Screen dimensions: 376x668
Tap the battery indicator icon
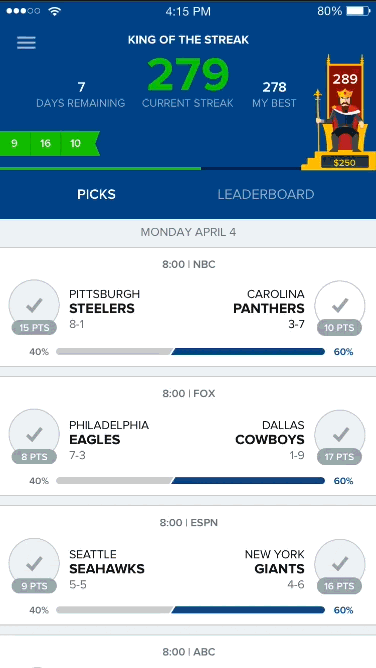coord(358,12)
